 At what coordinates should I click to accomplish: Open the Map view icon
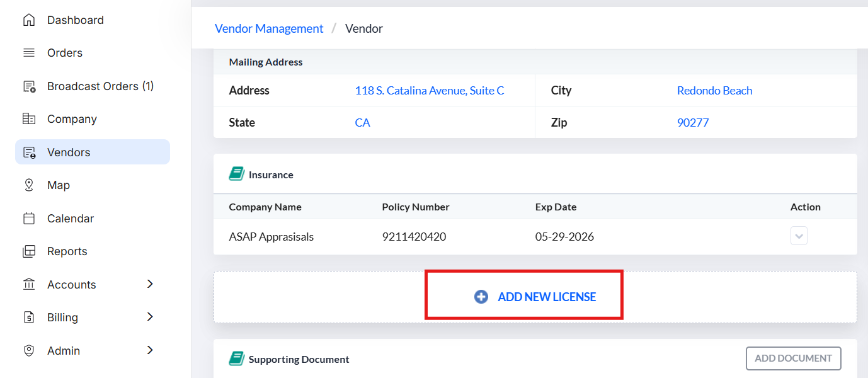(x=29, y=185)
